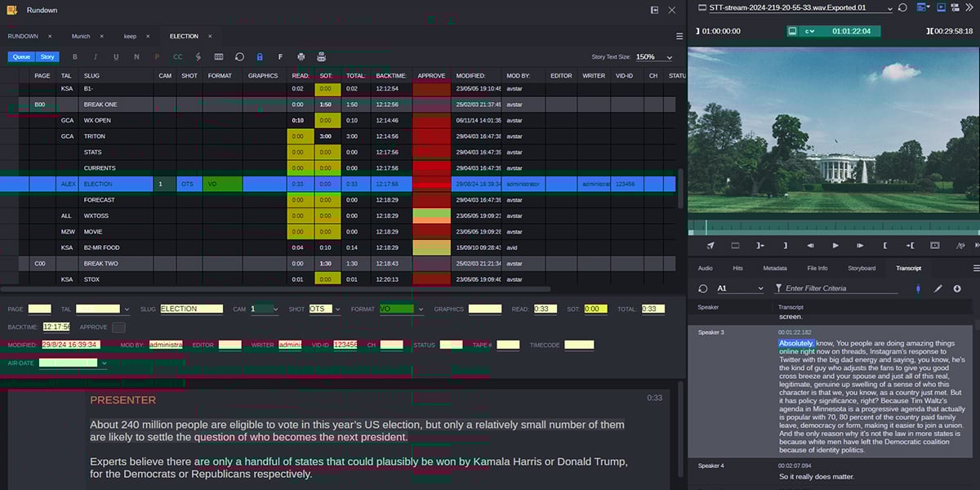Toggle the APPROVE checkbox in story form

click(118, 327)
